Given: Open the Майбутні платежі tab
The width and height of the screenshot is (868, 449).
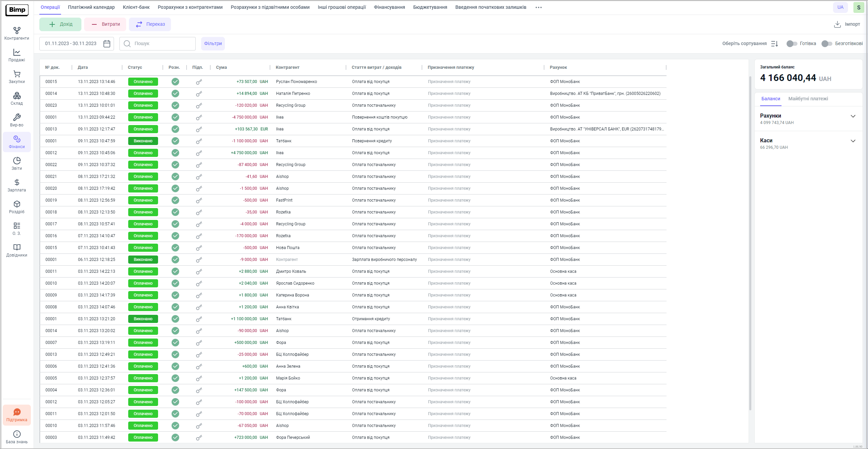Looking at the screenshot, I should (x=808, y=99).
